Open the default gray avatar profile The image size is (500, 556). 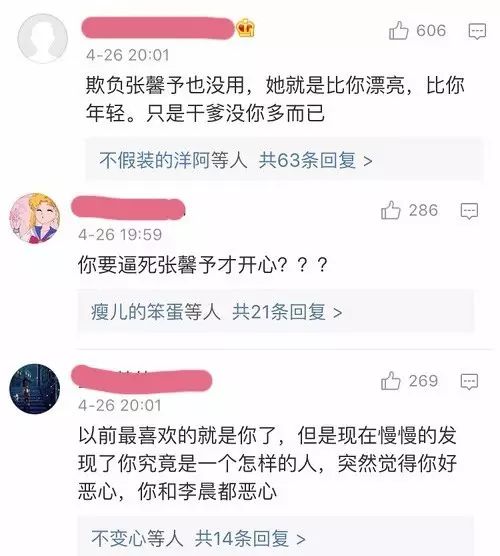point(43,39)
